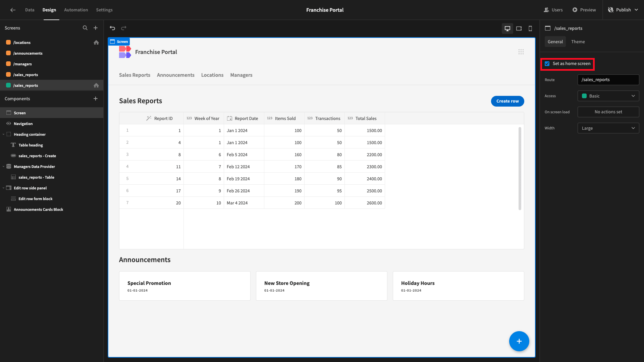Screen dimensions: 644x362
Task: Click the Route input field
Action: tap(608, 80)
